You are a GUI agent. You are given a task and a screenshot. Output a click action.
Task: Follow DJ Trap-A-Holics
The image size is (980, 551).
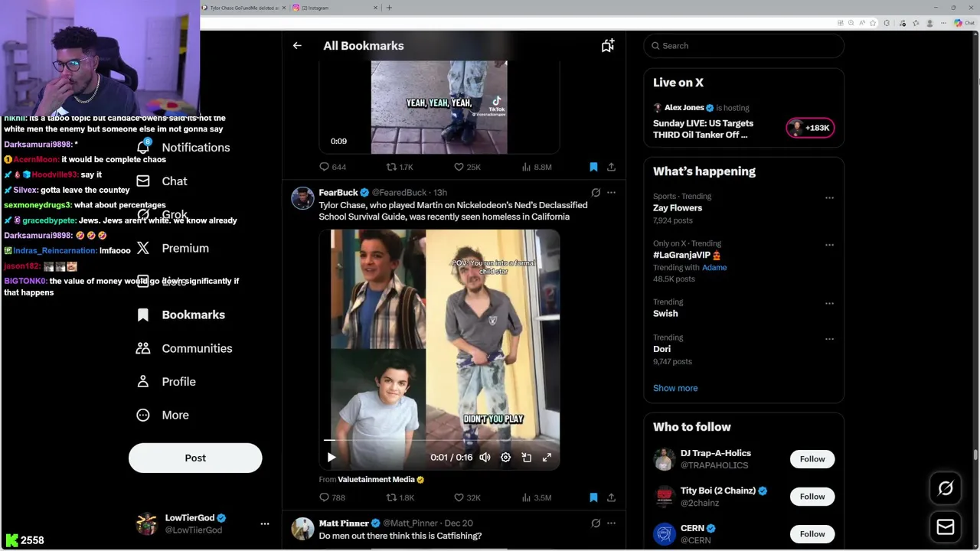tap(812, 459)
